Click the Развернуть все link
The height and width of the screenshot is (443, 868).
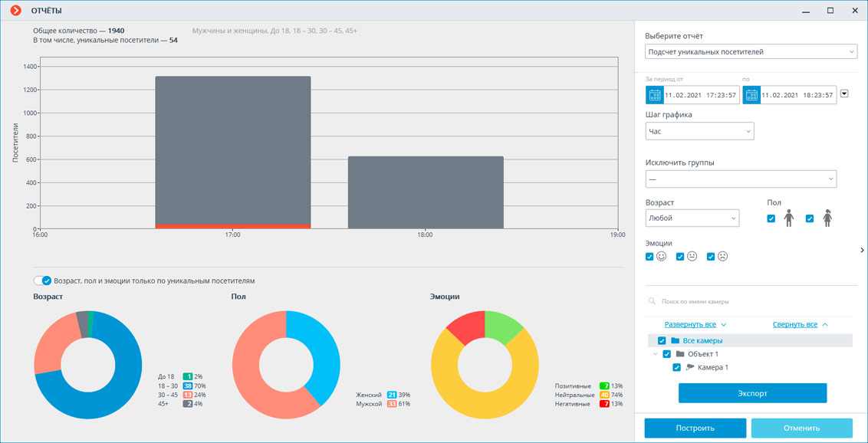coord(690,324)
